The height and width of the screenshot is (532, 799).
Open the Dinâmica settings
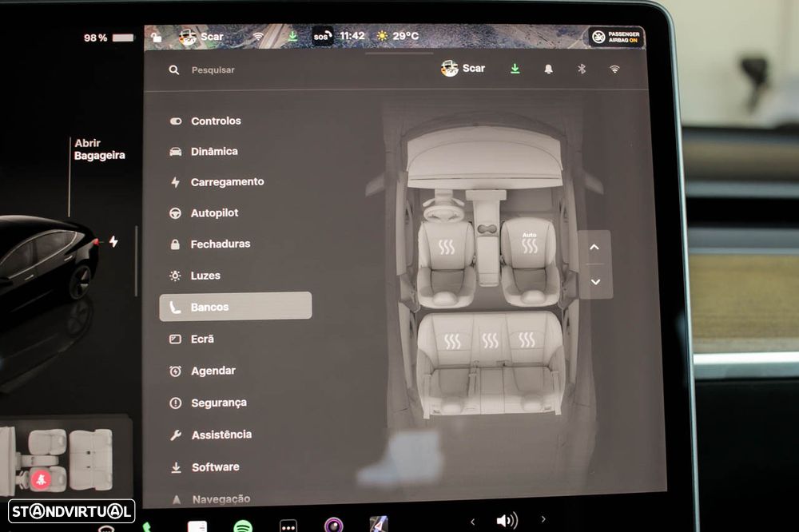[204, 151]
